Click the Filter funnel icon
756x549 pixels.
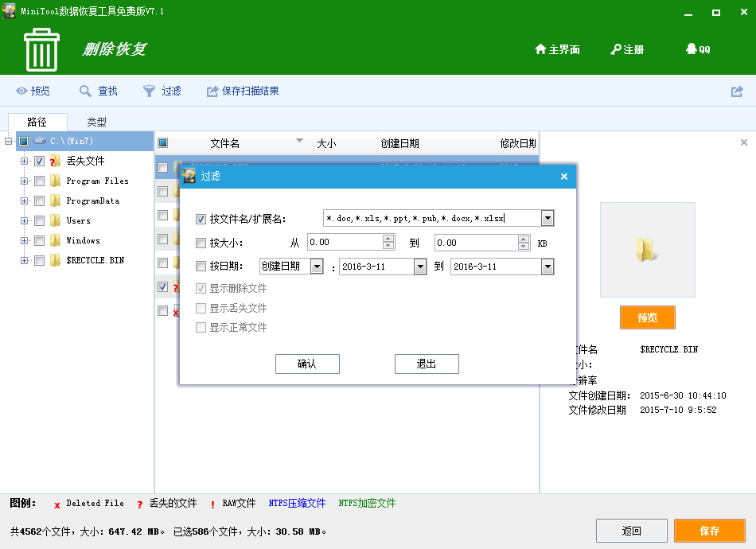(149, 91)
